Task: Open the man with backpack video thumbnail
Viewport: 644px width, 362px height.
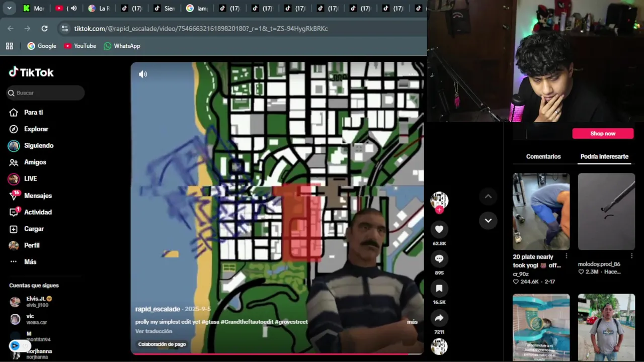Action: coord(606,327)
